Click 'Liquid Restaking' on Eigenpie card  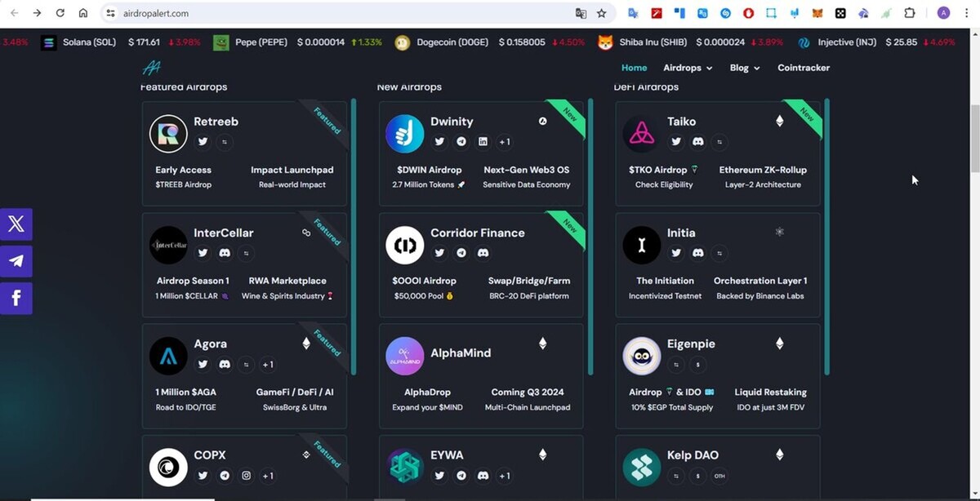(x=770, y=392)
